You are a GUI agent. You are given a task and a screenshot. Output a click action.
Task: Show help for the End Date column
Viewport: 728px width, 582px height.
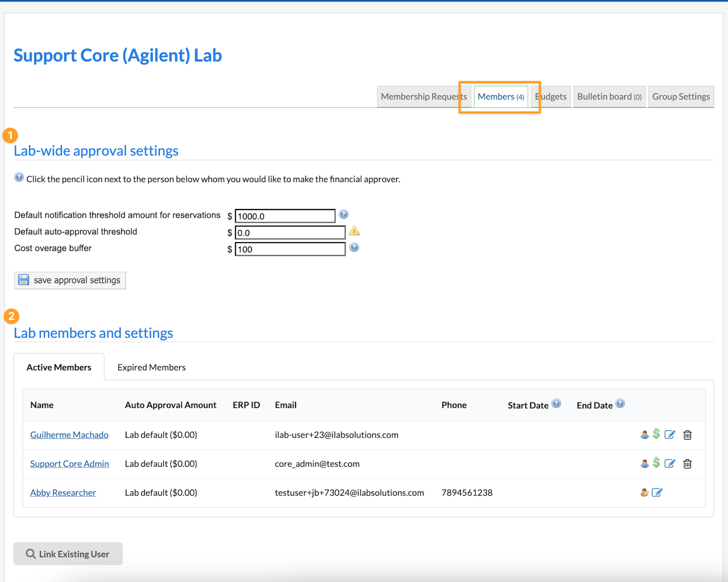[x=620, y=404]
